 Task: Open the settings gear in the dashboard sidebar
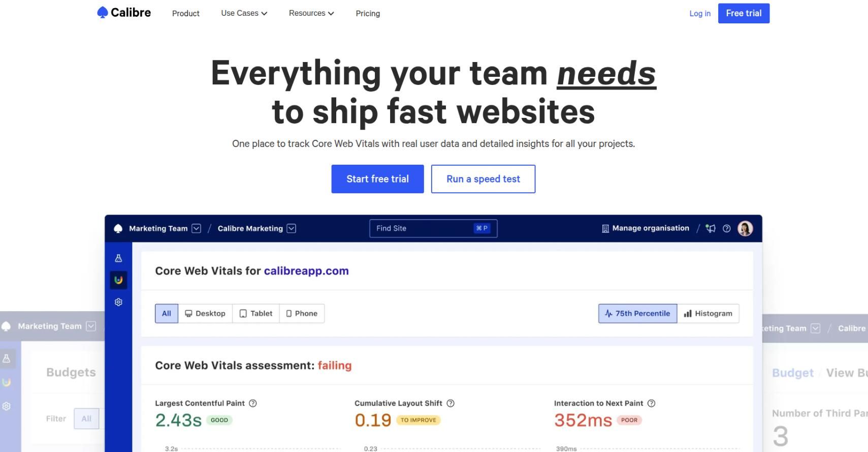coord(118,302)
